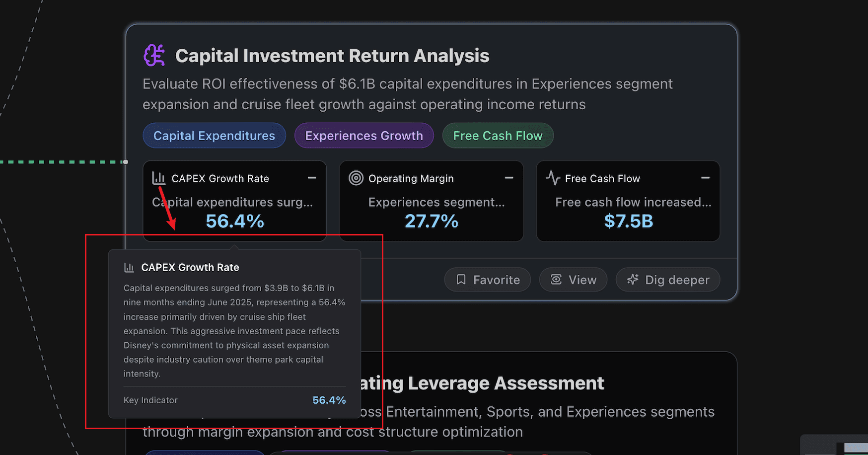Viewport: 868px width, 455px height.
Task: Click the Dig deeper button
Action: tap(668, 280)
